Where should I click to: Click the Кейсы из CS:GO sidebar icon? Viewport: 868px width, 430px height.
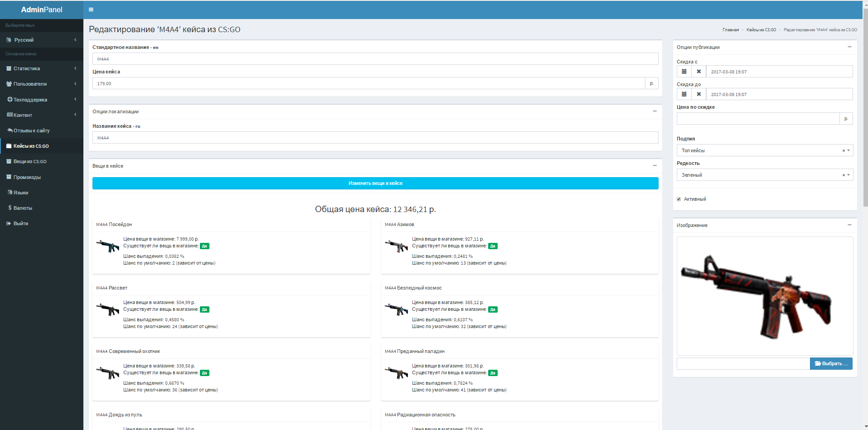click(9, 146)
